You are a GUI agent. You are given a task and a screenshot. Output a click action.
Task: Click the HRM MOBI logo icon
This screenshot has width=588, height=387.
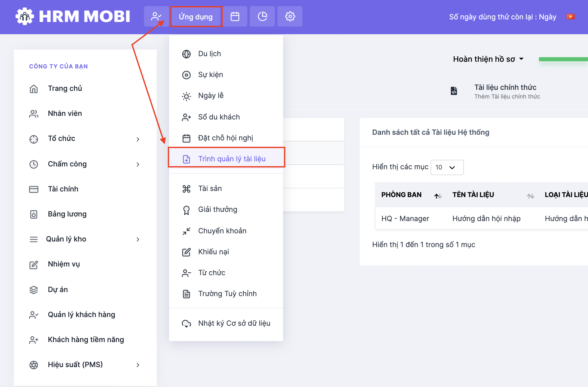(x=25, y=17)
